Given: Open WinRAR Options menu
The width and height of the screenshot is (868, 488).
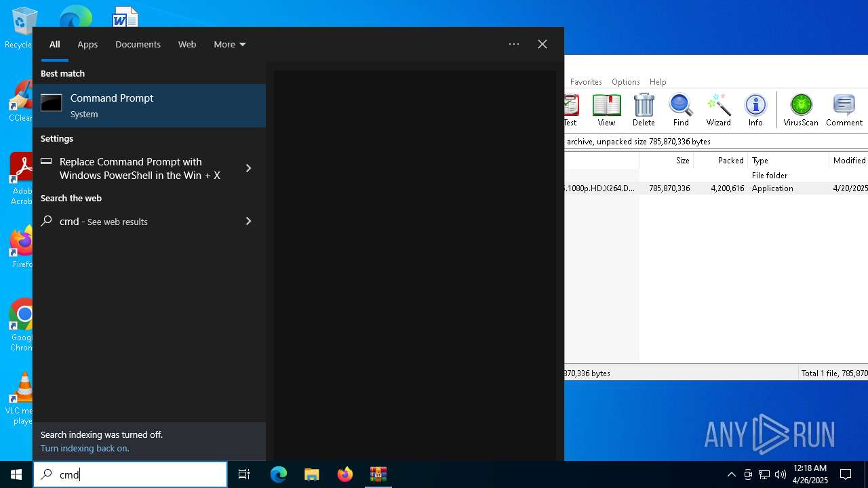Looking at the screenshot, I should [x=625, y=81].
